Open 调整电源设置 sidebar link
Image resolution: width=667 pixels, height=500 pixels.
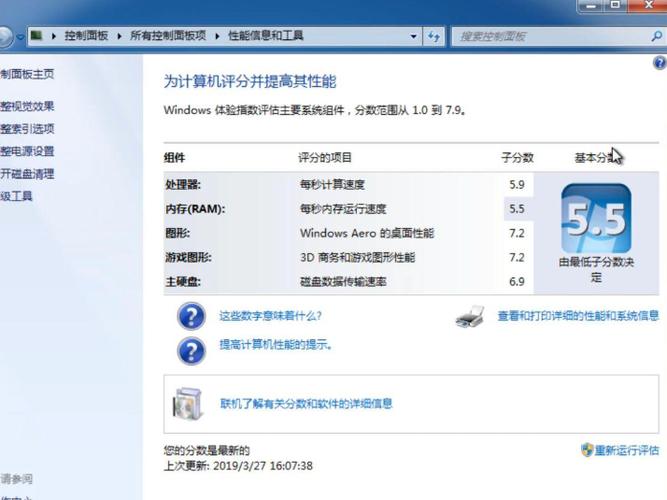pyautogui.click(x=27, y=151)
